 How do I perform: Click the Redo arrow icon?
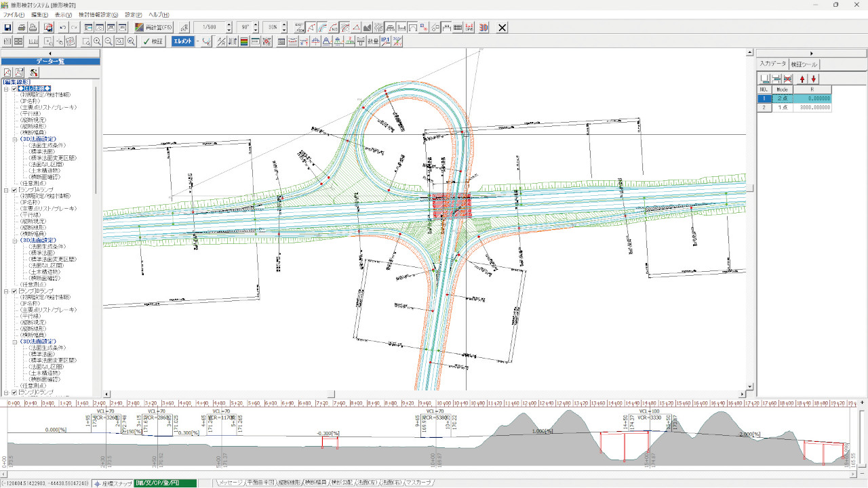[75, 28]
